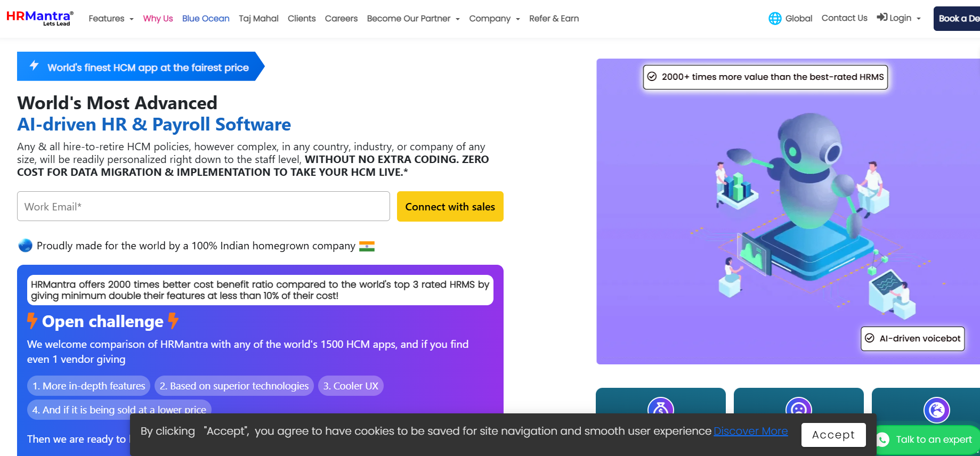Click the Login arrow icon
Viewport: 980px width, 456px height.
point(882,17)
